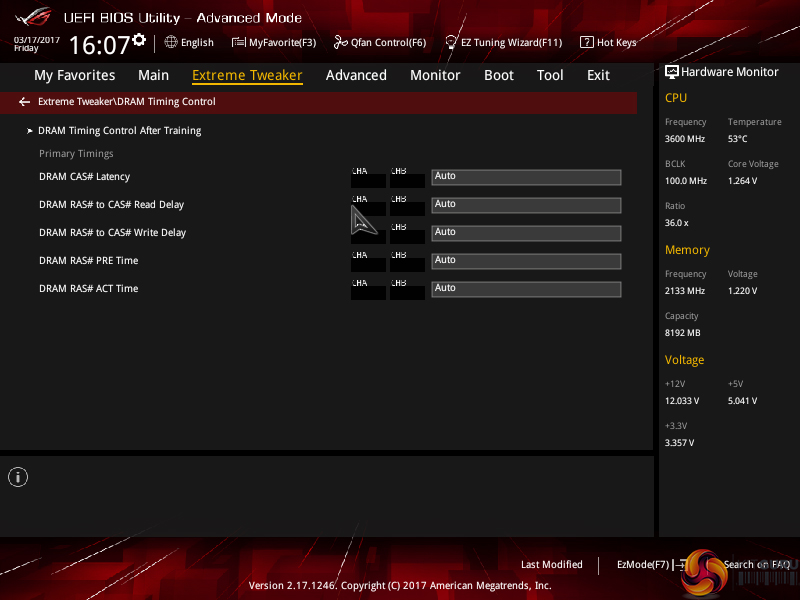Switch to the Monitor tab
Viewport: 800px width, 600px height.
[435, 76]
